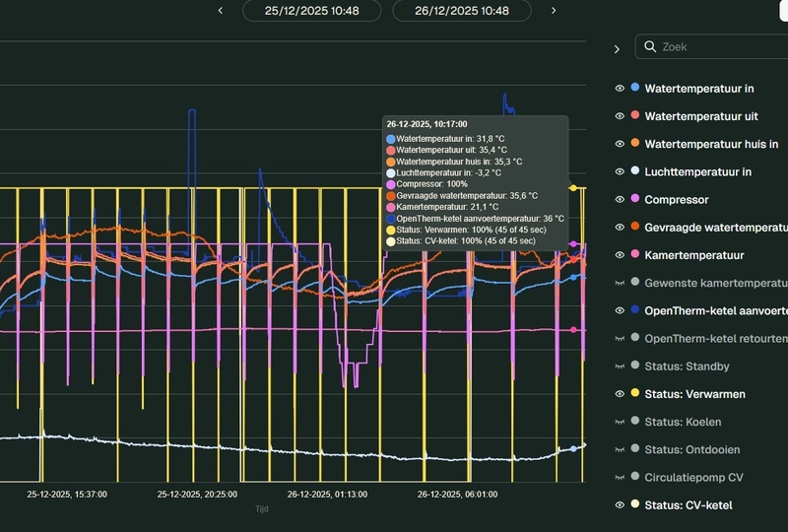Click hidden-eye icon for Status: Koelen
Screen dimensions: 788x532
[620, 422]
